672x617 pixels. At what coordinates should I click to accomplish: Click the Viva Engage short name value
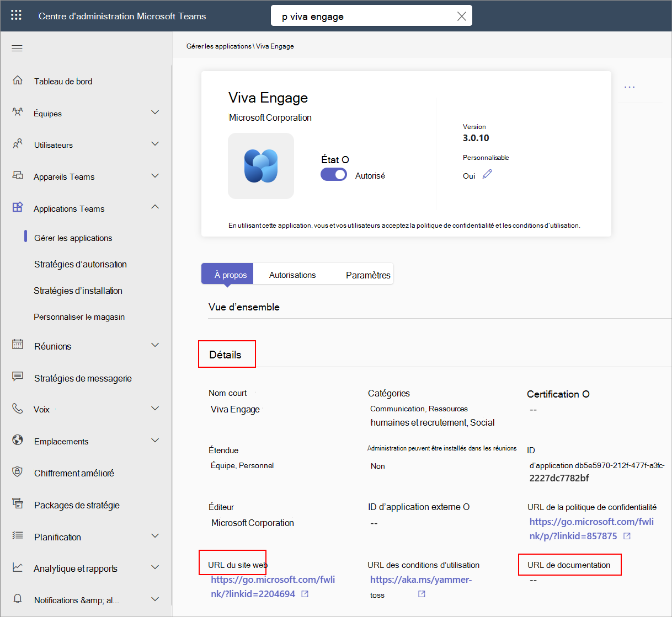235,409
